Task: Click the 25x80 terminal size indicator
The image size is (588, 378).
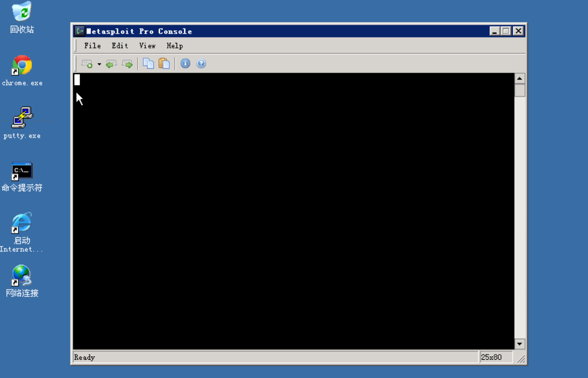Action: click(491, 357)
